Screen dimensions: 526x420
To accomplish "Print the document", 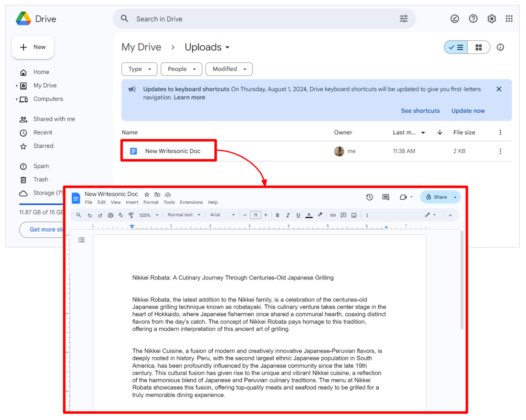I will click(110, 215).
